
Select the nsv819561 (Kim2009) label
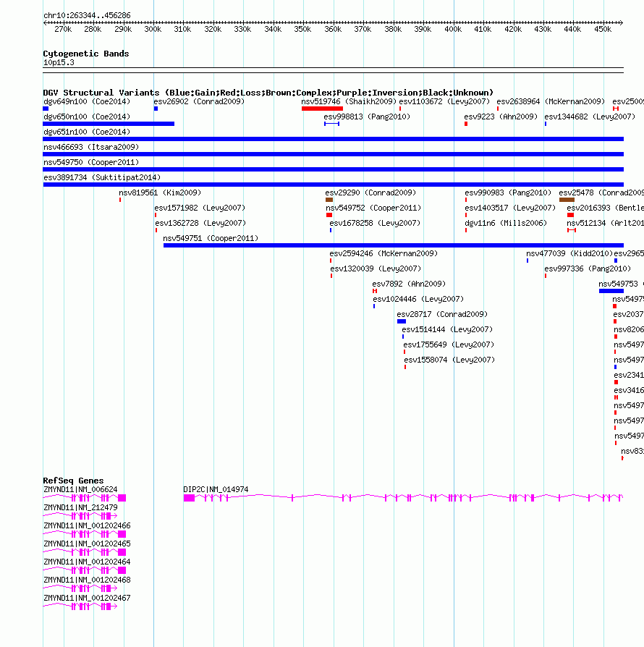point(160,193)
